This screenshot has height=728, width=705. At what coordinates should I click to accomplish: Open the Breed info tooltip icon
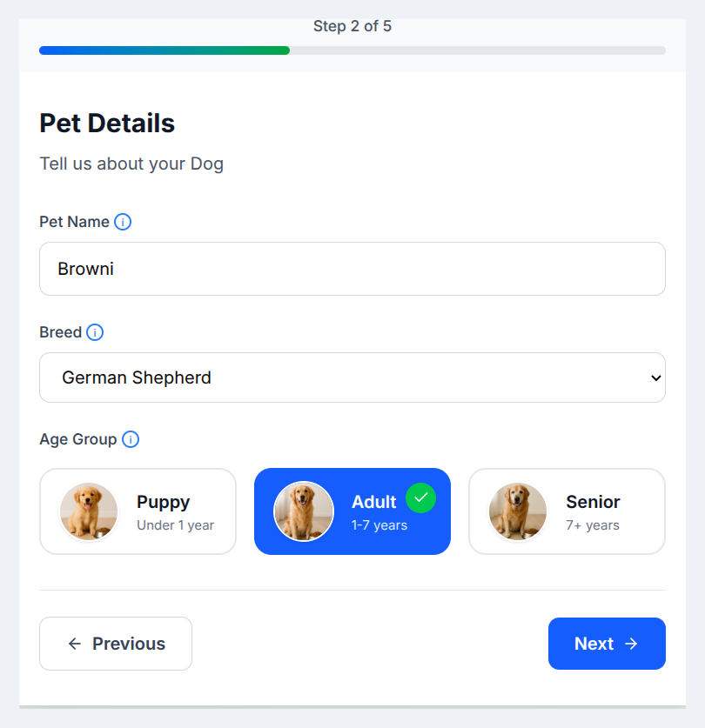click(x=95, y=332)
